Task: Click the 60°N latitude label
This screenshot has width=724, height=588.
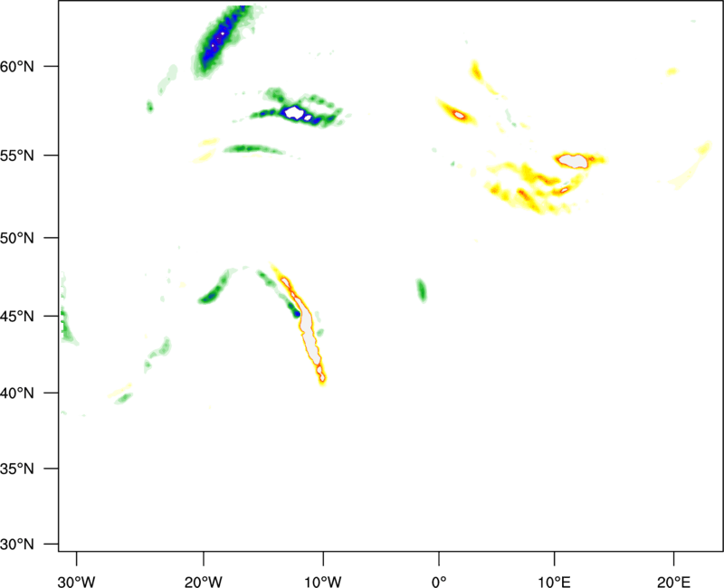Action: coord(33,67)
